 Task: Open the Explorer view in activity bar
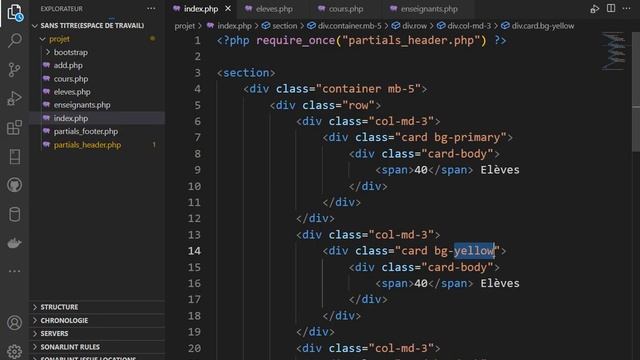(x=15, y=12)
